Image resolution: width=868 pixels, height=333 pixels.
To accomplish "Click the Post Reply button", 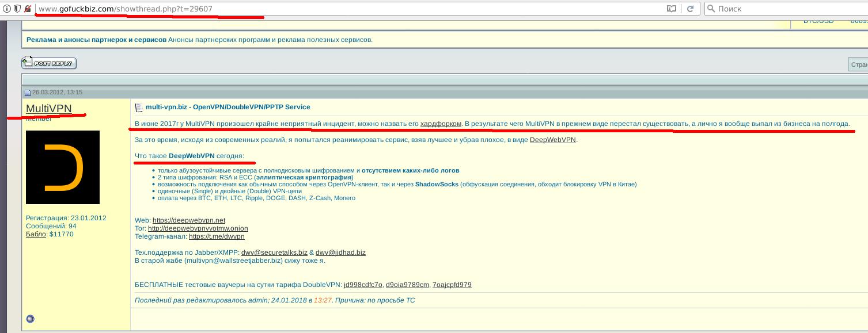I will (49, 63).
